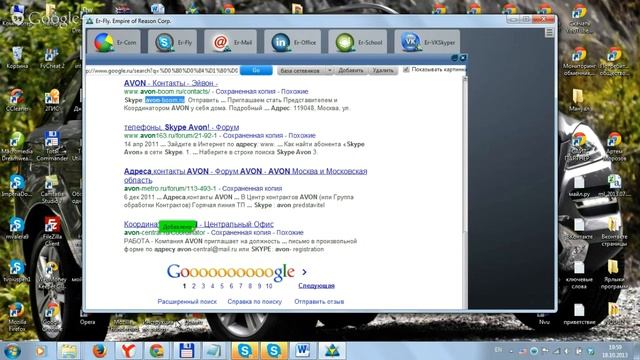Image resolution: width=640 pixels, height=360 pixels.
Task: Click the results page vertical scrollbar
Action: point(465,192)
